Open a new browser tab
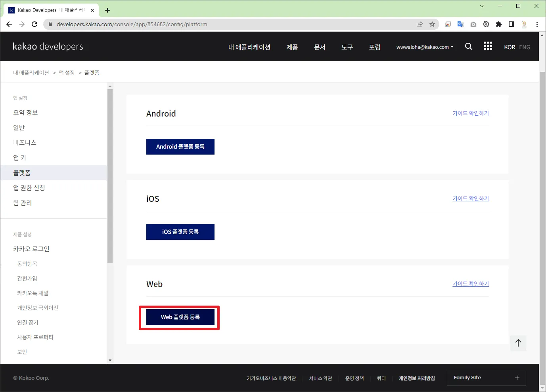Image resolution: width=546 pixels, height=392 pixels. click(x=107, y=10)
